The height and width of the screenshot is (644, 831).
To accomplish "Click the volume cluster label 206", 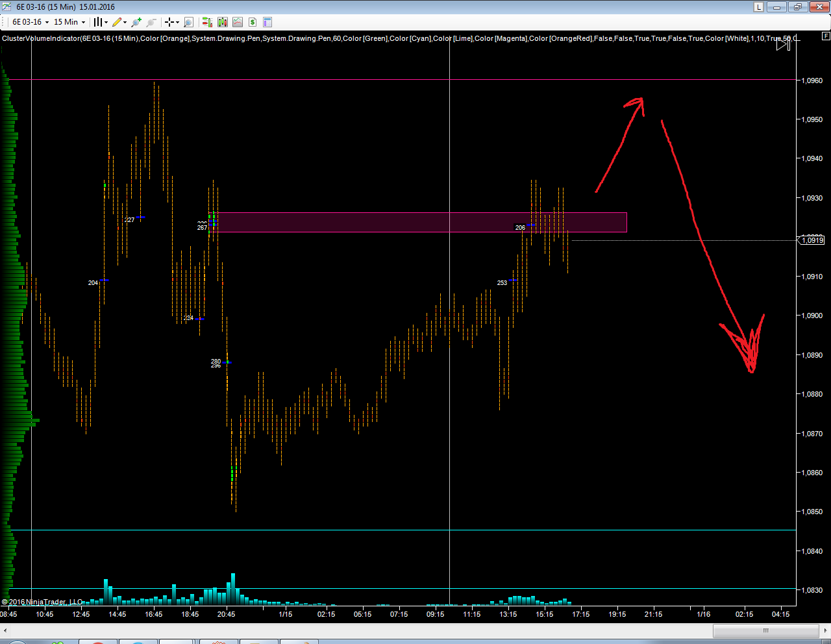I will point(520,227).
